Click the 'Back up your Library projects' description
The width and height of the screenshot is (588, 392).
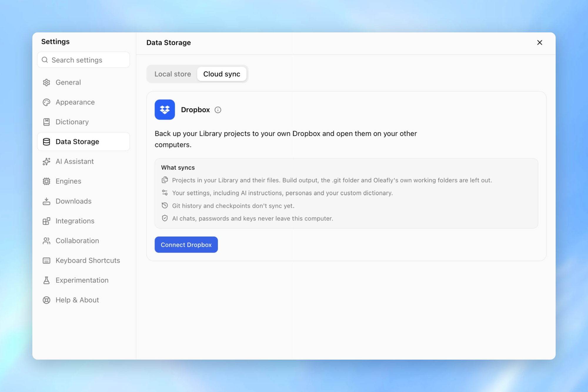286,139
